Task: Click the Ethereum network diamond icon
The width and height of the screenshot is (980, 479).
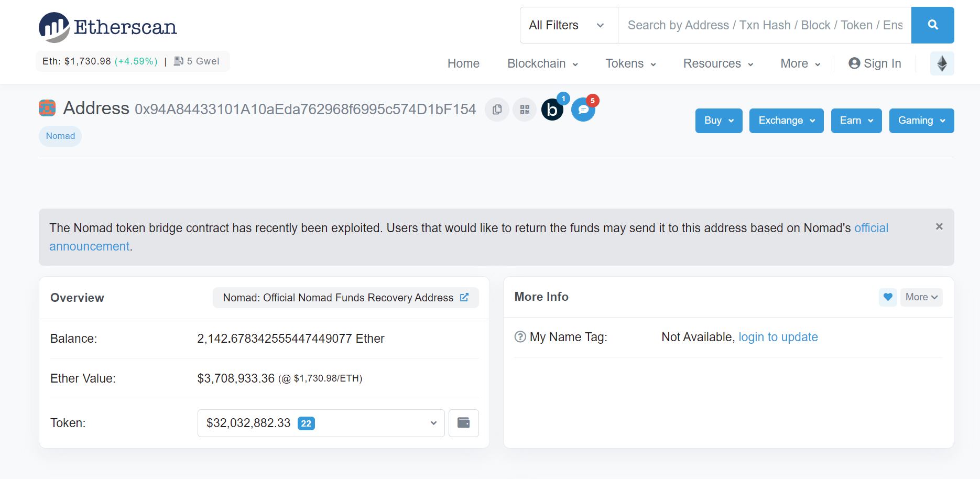Action: (x=942, y=63)
